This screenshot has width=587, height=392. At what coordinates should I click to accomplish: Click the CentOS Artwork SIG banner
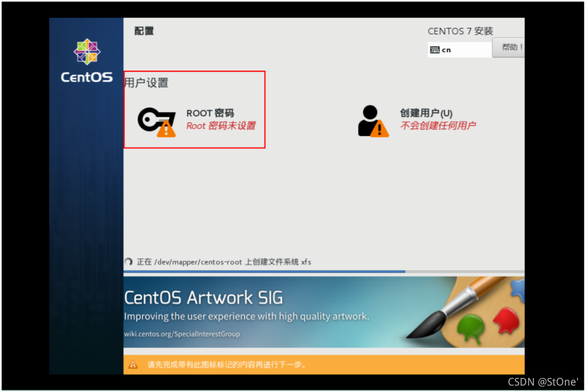point(324,312)
